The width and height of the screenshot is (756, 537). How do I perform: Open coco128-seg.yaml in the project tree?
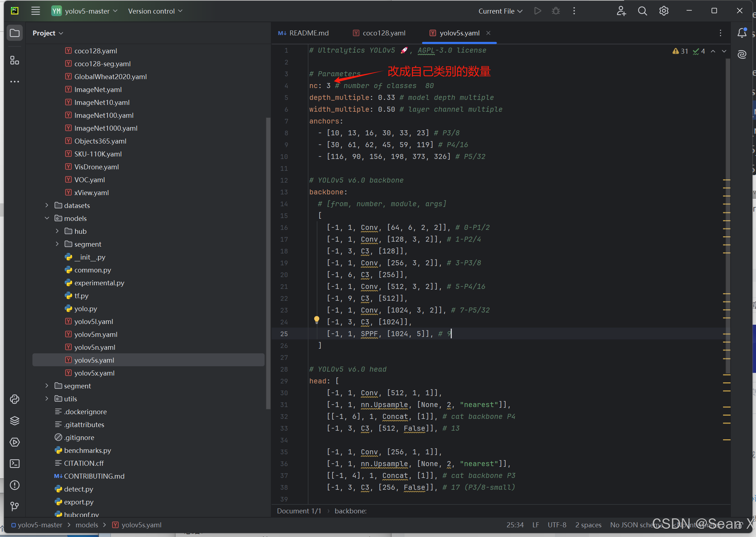102,64
